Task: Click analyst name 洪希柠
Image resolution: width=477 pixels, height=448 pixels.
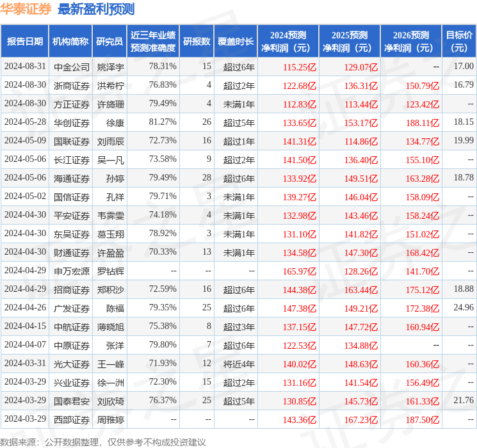Action: 111,86
